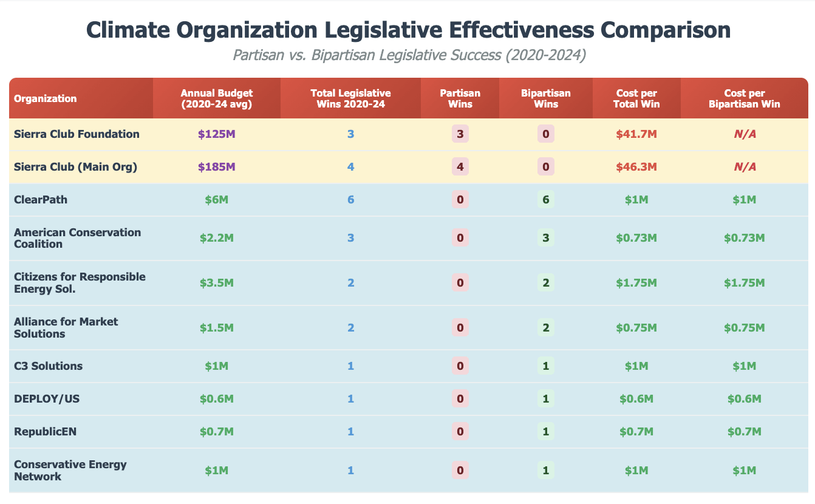Select the DEPLOY/US row name
Screen dimensions: 815x504
47,399
